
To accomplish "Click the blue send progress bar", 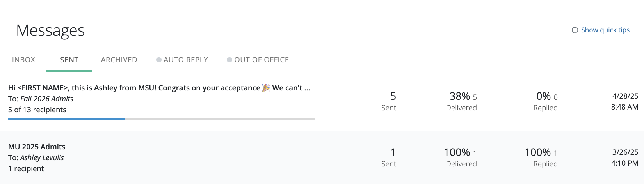I will (x=66, y=119).
